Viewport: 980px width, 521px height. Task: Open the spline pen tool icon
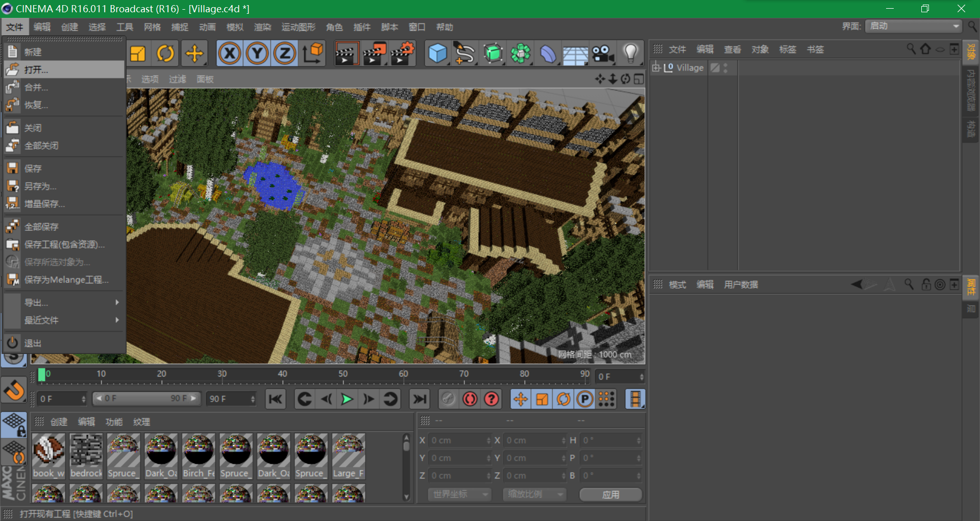464,54
